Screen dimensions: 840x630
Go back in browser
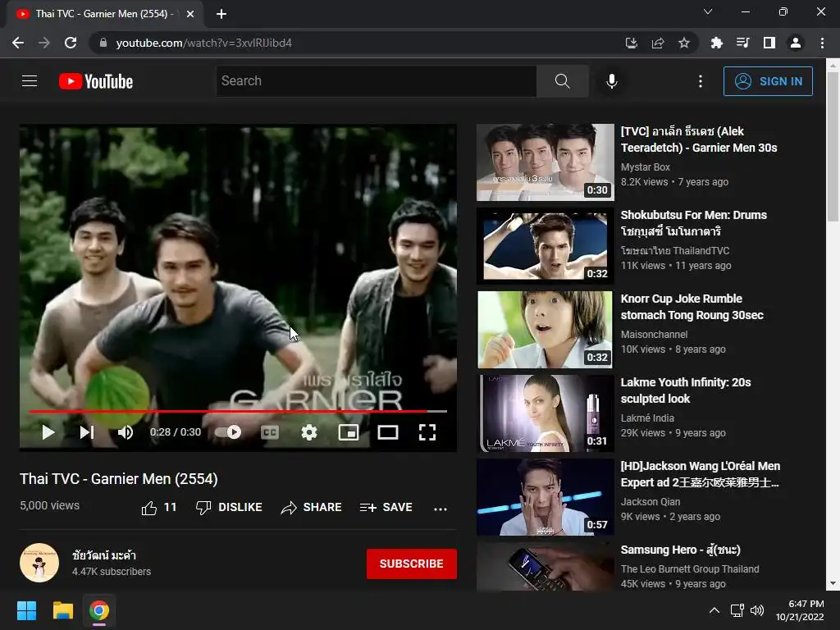18,43
